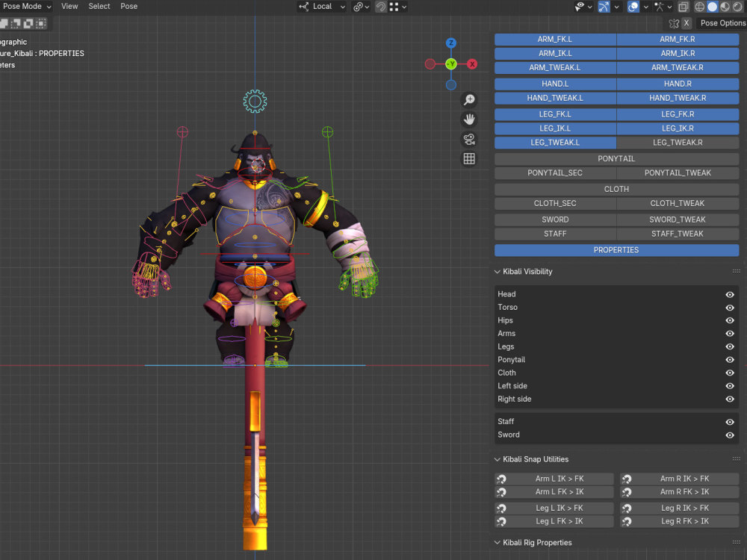This screenshot has width=747, height=560.
Task: Toggle X-ray view icon
Action: pos(684,7)
